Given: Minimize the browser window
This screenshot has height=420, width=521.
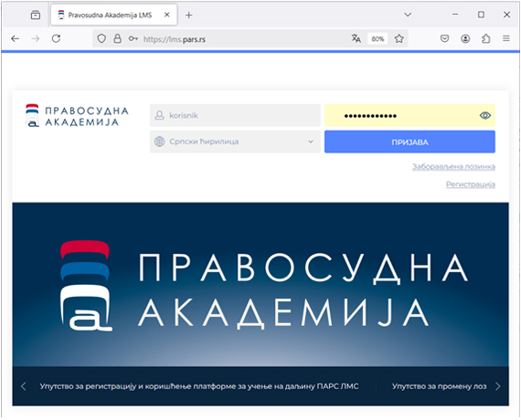Looking at the screenshot, I should tap(455, 15).
